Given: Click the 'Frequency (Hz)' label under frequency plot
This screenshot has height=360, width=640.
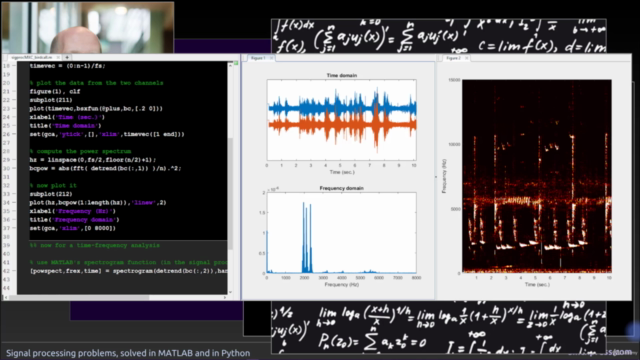Looking at the screenshot, I should [x=342, y=284].
